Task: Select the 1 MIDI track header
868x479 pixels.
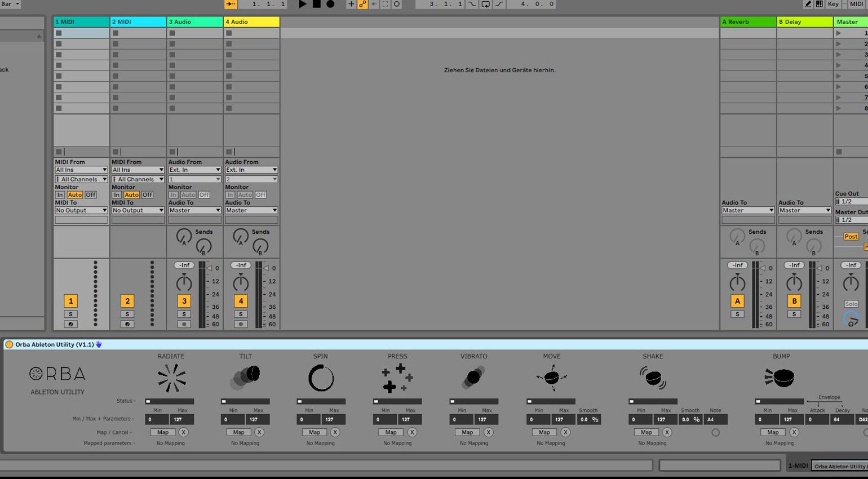Action: [81, 22]
